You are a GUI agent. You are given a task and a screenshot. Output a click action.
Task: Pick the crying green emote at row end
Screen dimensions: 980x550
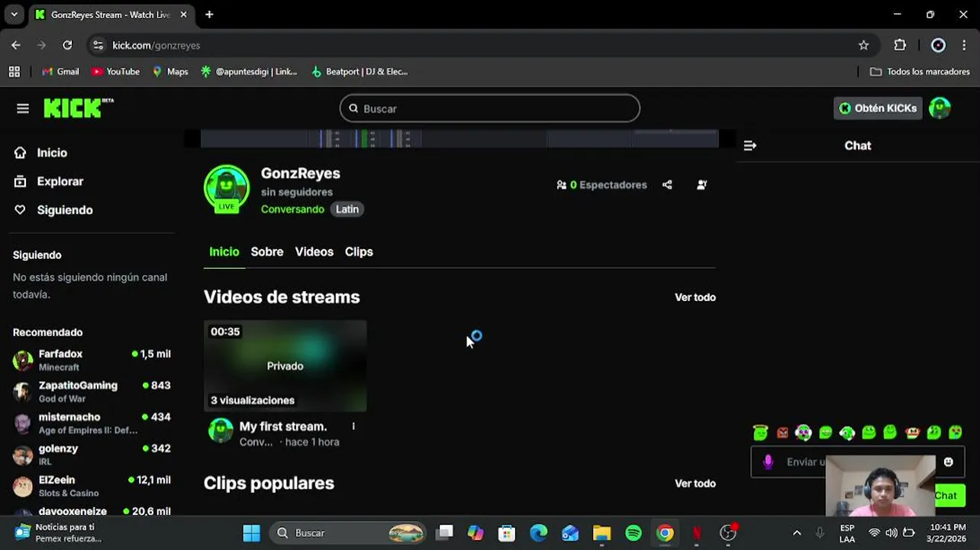tap(955, 432)
